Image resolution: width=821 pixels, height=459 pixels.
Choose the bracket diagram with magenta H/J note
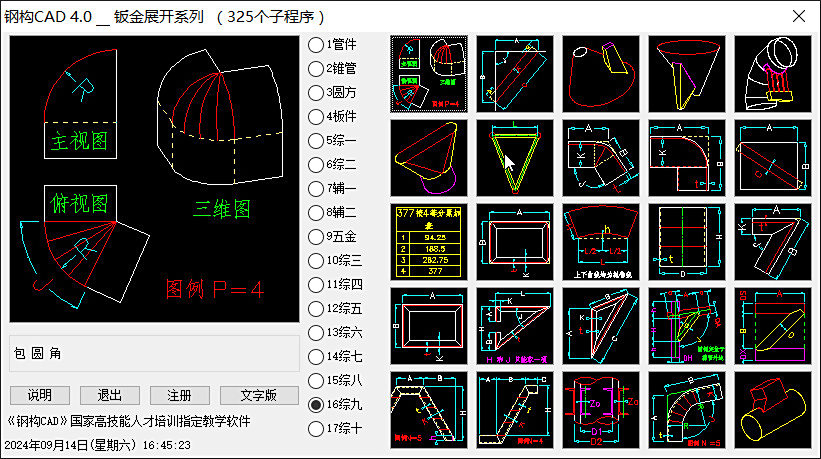[x=514, y=326]
